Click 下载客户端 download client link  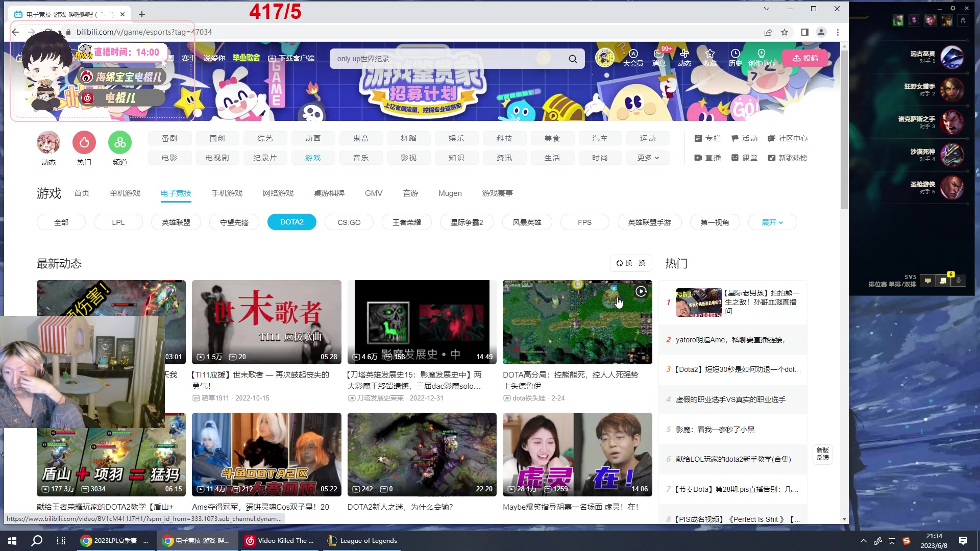point(291,58)
